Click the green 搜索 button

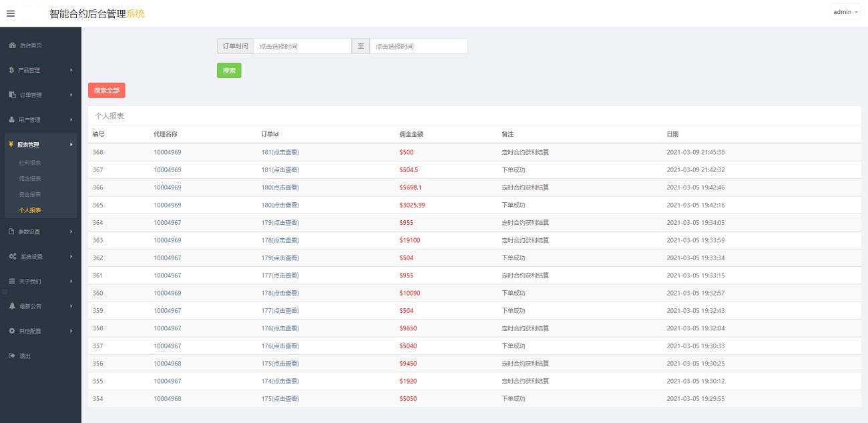pyautogui.click(x=229, y=70)
